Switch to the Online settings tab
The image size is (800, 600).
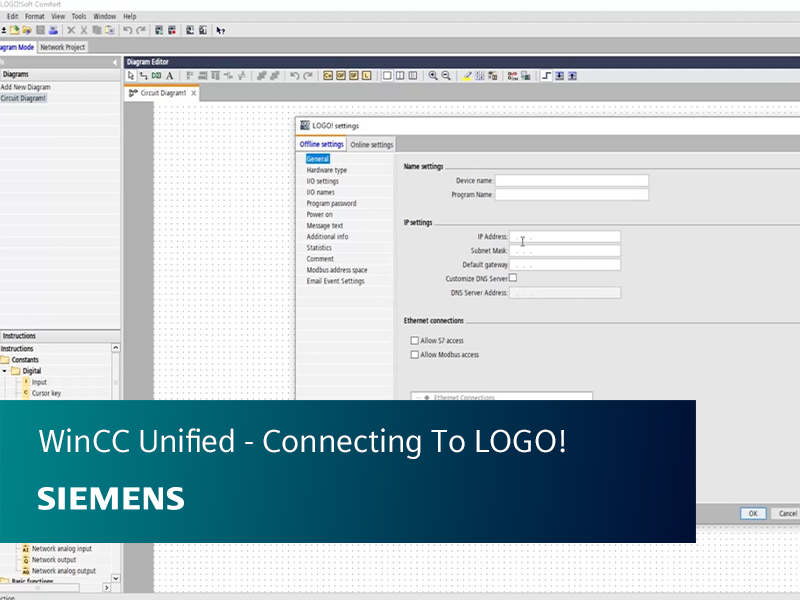[371, 144]
